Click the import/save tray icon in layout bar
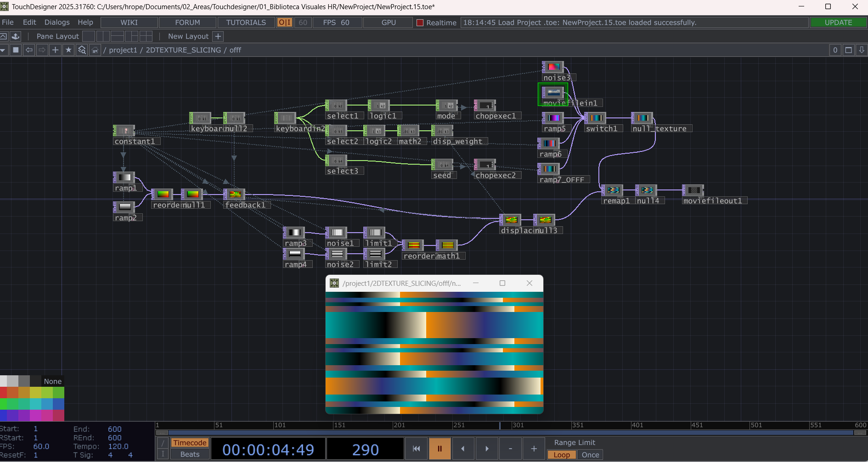Viewport: 868px width, 462px height. coord(15,36)
